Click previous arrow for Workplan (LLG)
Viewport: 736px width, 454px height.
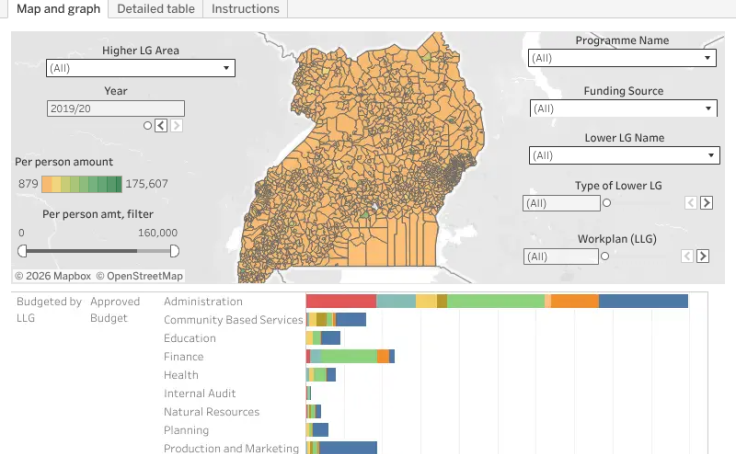pyautogui.click(x=687, y=256)
